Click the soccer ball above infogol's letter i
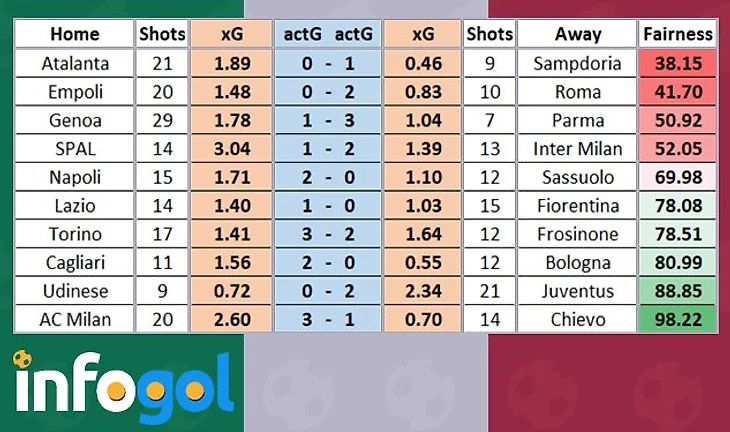This screenshot has width=730, height=432. tap(22, 358)
